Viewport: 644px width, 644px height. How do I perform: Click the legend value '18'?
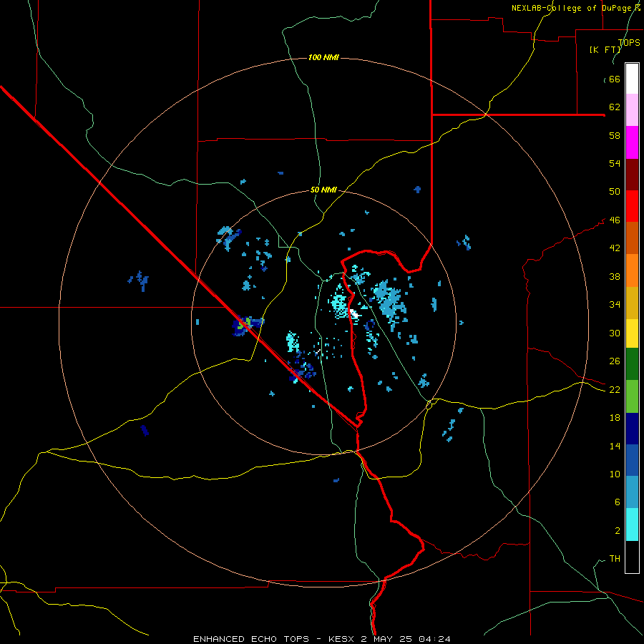tap(615, 418)
